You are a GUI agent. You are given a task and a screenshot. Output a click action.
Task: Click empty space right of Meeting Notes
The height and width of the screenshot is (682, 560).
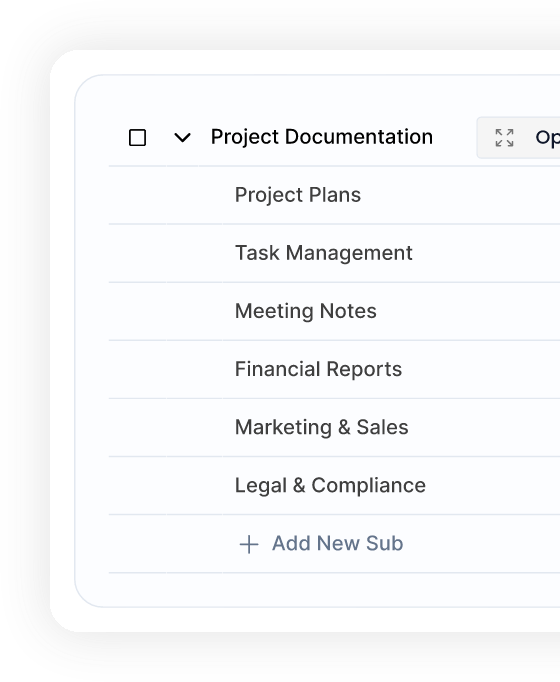(468, 311)
